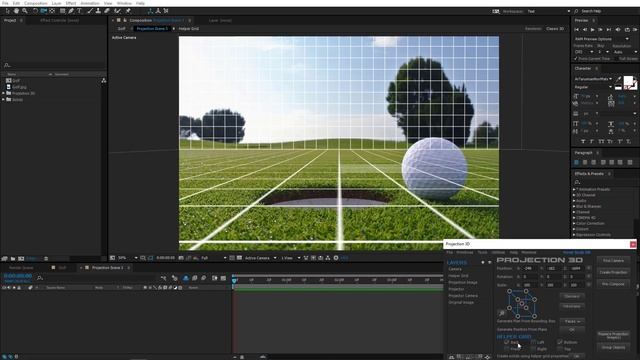The width and height of the screenshot is (640, 360).
Task: Select the Clone Stamp tool
Action: pos(98,11)
